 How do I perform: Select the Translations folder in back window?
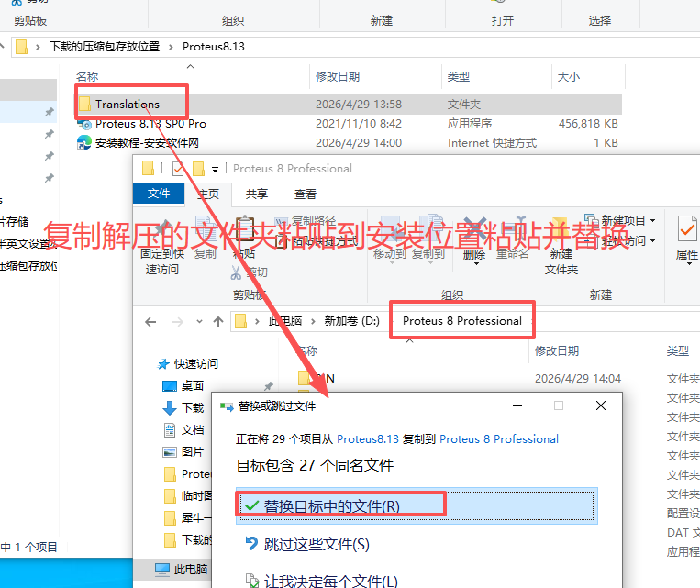tap(349, 104)
